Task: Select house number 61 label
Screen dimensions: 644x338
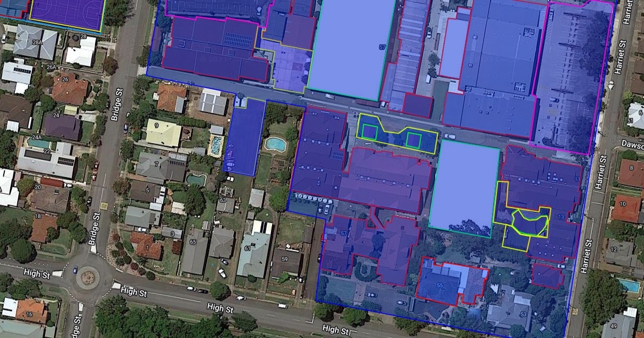Action: [x=248, y=248]
